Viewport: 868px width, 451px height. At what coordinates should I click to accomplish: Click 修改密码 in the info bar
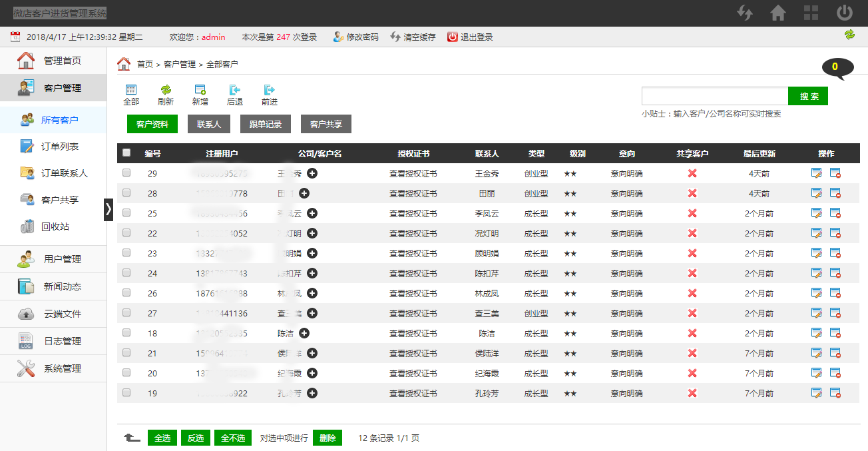tap(356, 37)
